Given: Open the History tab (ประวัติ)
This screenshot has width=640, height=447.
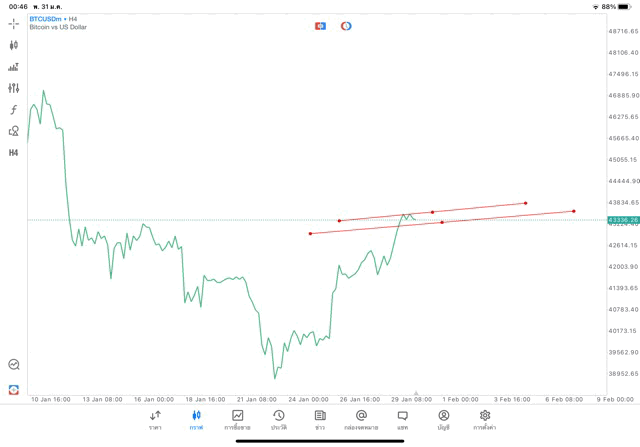Looking at the screenshot, I should click(x=278, y=420).
